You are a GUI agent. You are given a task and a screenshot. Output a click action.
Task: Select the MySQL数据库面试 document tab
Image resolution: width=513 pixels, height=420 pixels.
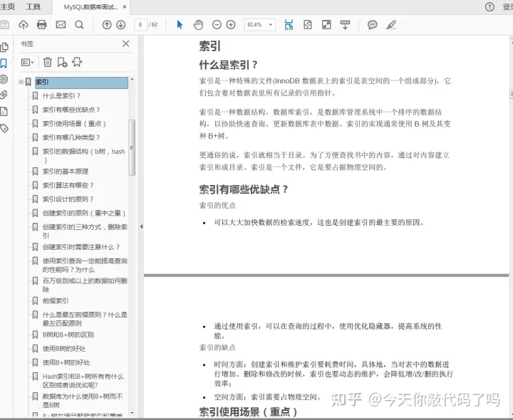click(x=90, y=7)
